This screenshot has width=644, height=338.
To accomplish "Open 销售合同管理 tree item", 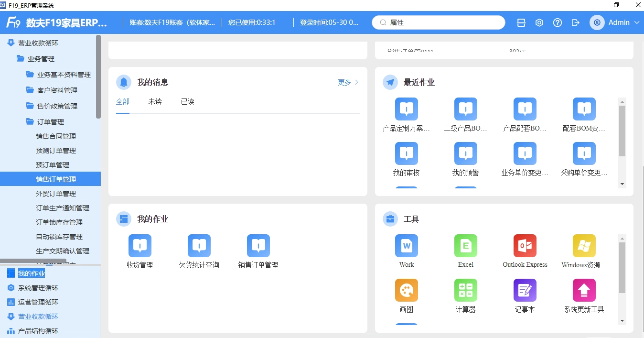I will pyautogui.click(x=56, y=136).
